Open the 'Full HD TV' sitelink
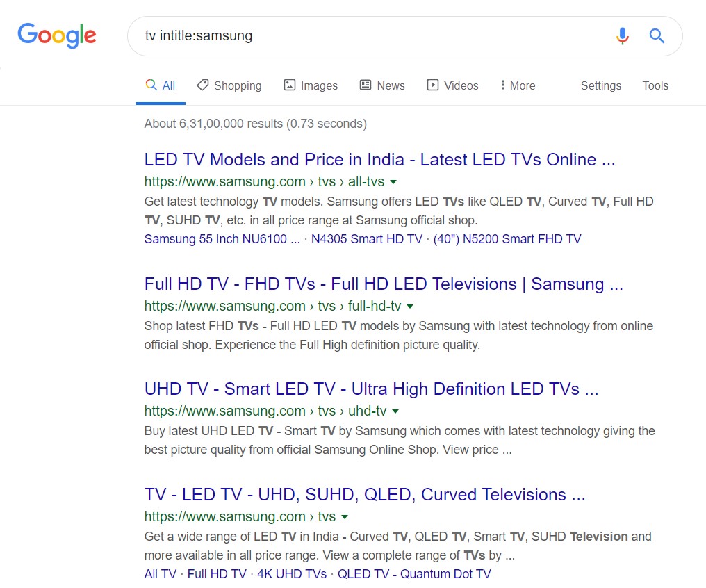 pos(217,574)
